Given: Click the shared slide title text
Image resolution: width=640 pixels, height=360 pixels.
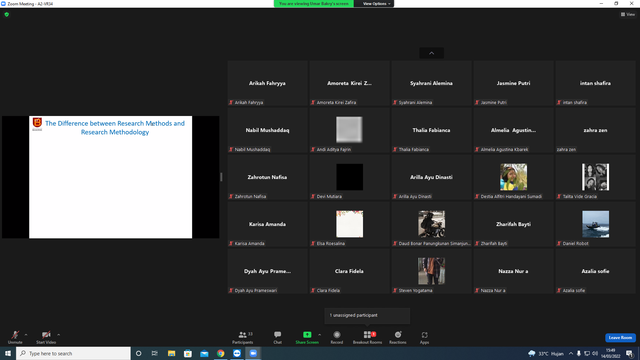Looking at the screenshot, I should 115,127.
